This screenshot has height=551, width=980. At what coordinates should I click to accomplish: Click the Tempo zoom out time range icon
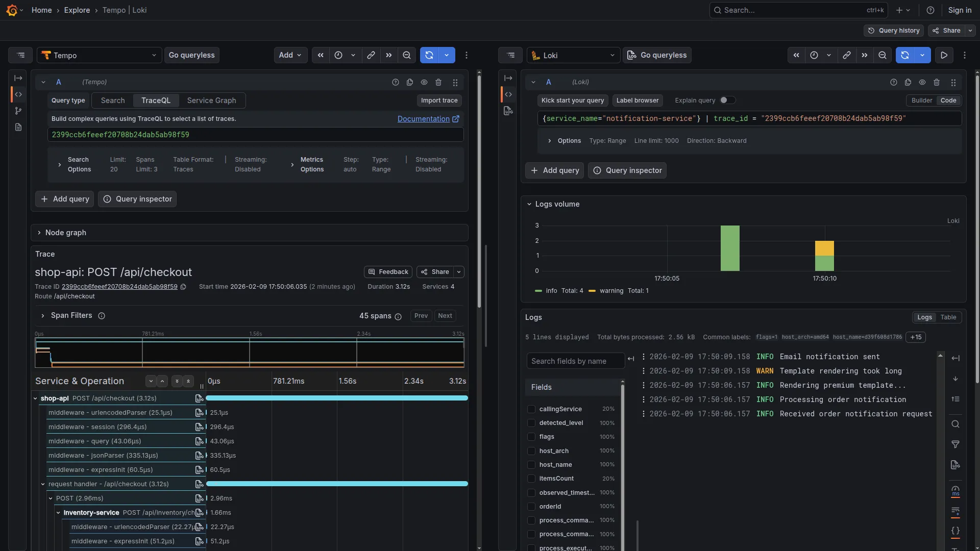tap(407, 55)
